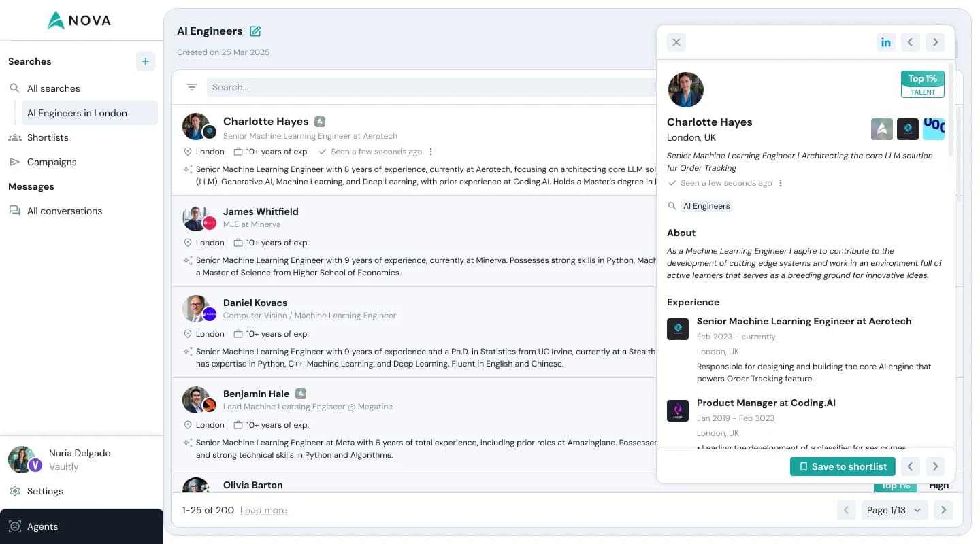980x544 pixels.
Task: Open the three-dot menu on Charlotte Hayes's card
Action: click(430, 152)
